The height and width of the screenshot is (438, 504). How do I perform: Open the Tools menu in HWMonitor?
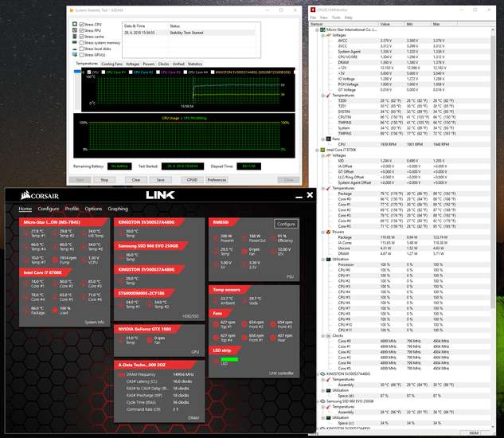click(336, 18)
